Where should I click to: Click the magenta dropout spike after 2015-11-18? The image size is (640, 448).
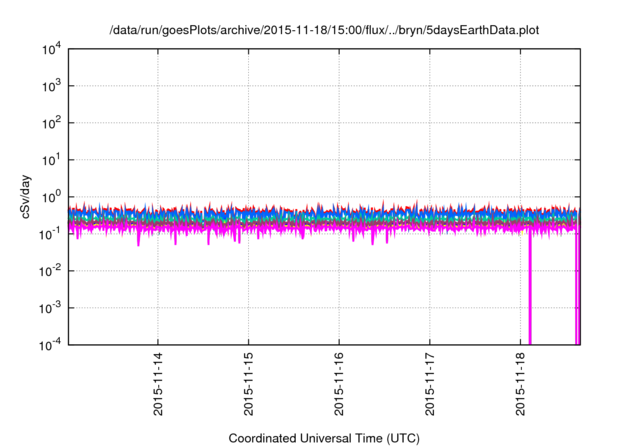pos(530,290)
